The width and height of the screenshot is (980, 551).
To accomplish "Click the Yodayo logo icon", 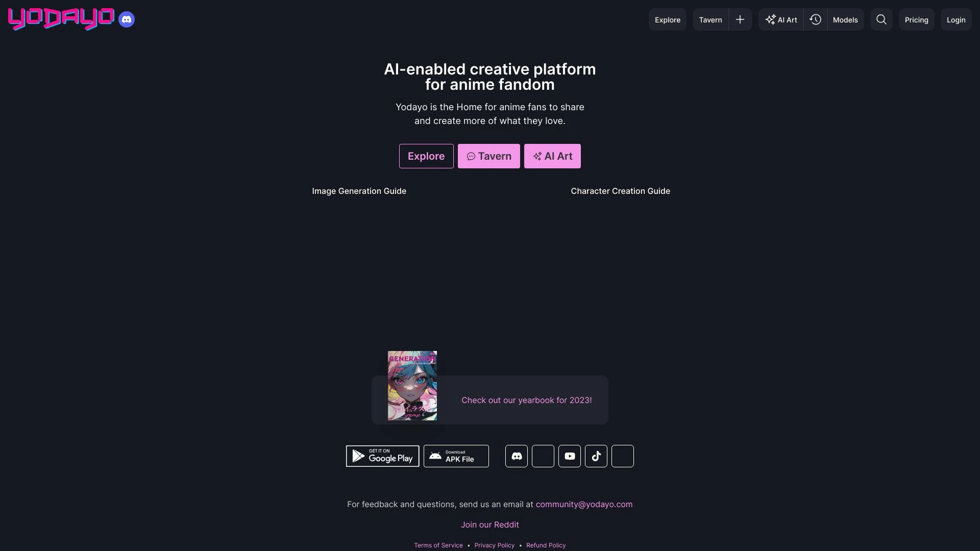I will tap(61, 19).
